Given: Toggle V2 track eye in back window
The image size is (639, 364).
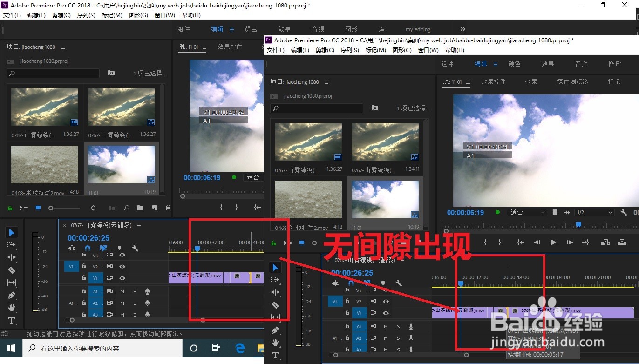Looking at the screenshot, I should tap(122, 266).
